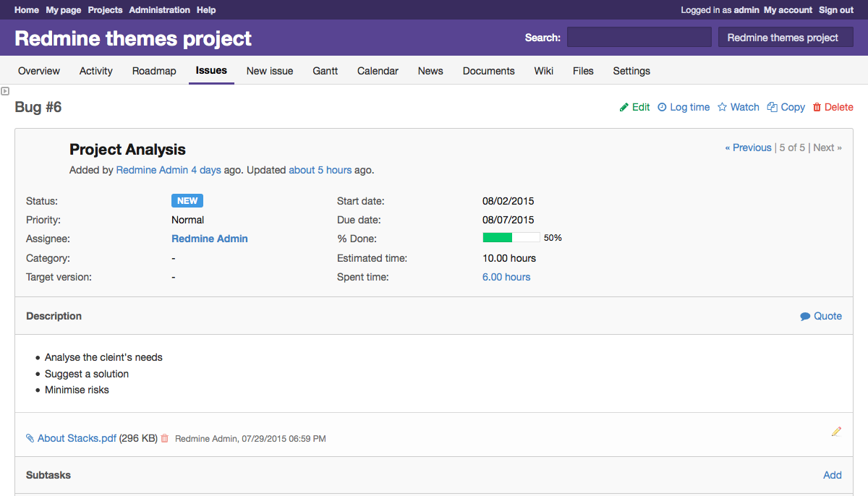
Task: Edit attachments with the pencil icon
Action: pos(836,432)
